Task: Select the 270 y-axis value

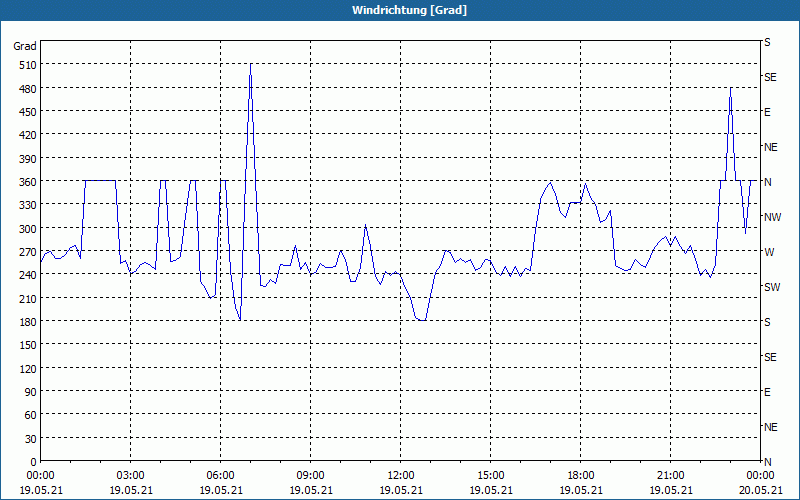Action: (29, 252)
